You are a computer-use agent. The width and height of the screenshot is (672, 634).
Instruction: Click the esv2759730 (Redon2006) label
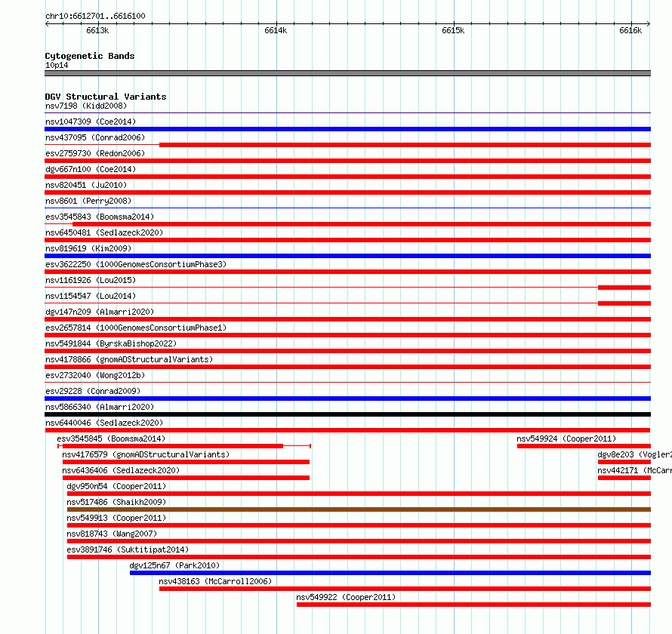(95, 153)
